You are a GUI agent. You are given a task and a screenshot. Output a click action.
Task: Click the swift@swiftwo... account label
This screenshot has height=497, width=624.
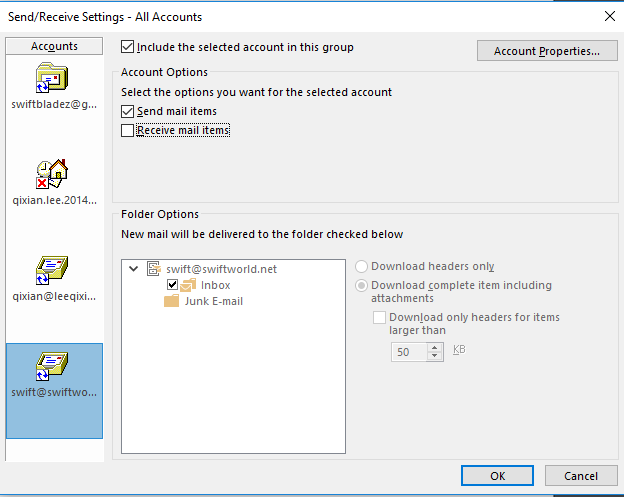click(x=54, y=392)
